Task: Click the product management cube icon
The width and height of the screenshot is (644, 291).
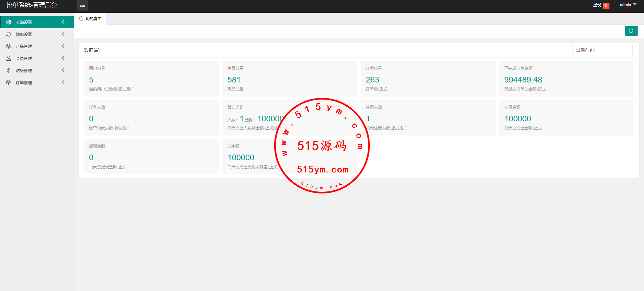Action: click(9, 46)
